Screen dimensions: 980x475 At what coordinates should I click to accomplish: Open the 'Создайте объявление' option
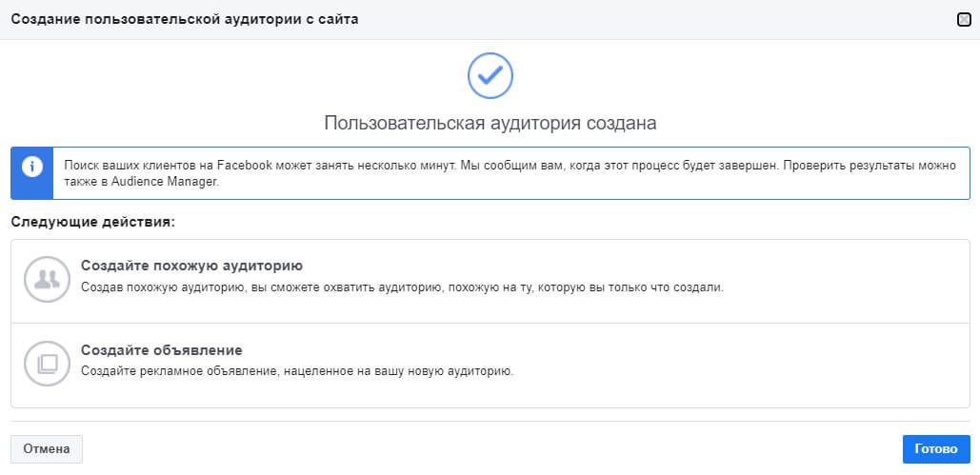(x=162, y=350)
